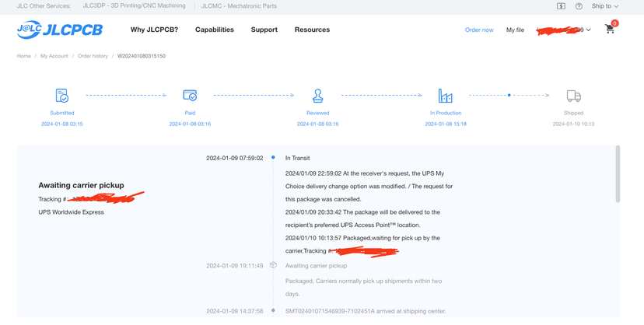Click the tracking panel scrollbar
Viewport: 644px width, 325px height.
[618, 173]
